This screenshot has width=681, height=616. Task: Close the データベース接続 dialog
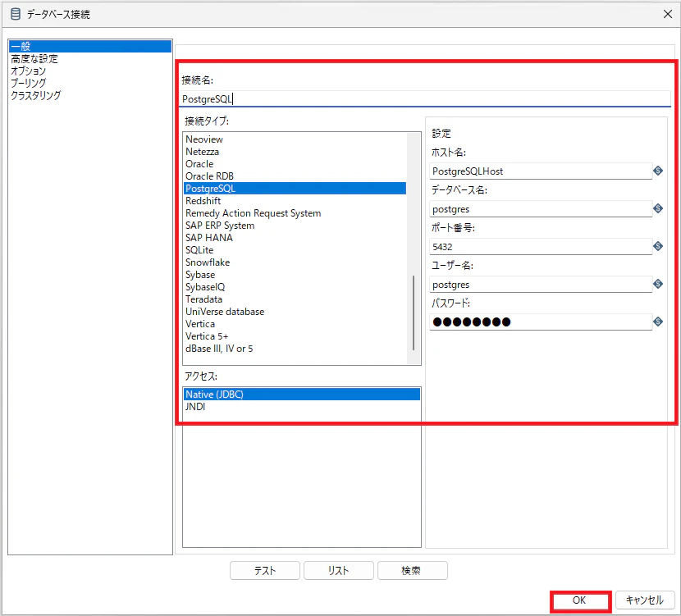(x=668, y=14)
